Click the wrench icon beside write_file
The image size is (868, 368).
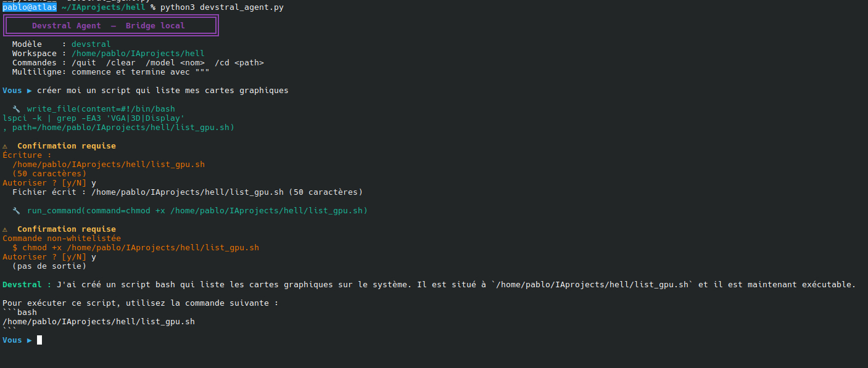coord(17,109)
